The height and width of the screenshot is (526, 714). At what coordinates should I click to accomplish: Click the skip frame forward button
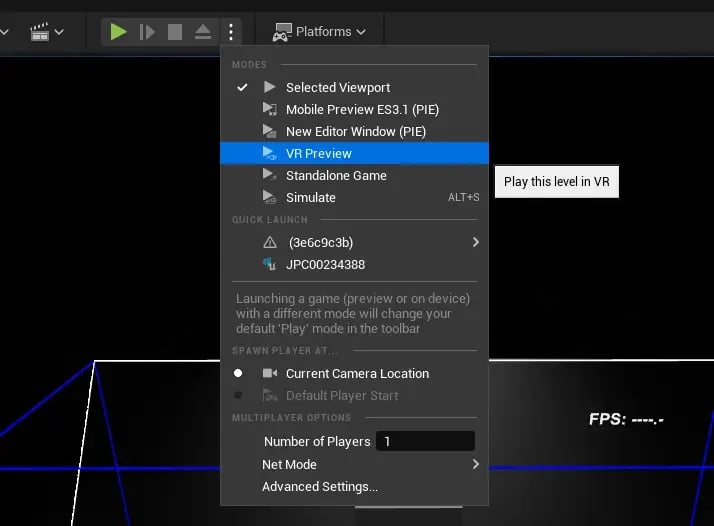coord(147,32)
